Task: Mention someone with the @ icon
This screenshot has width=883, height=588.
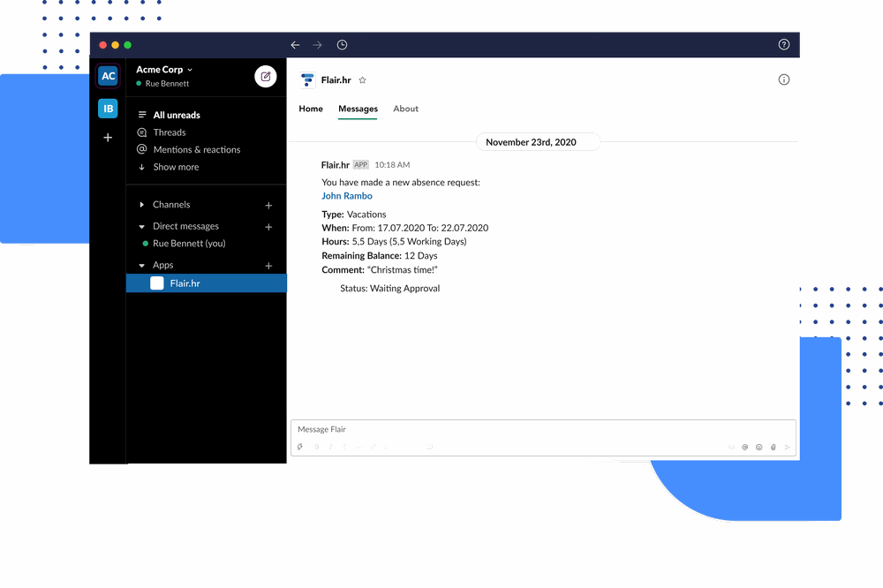Action: pyautogui.click(x=745, y=448)
